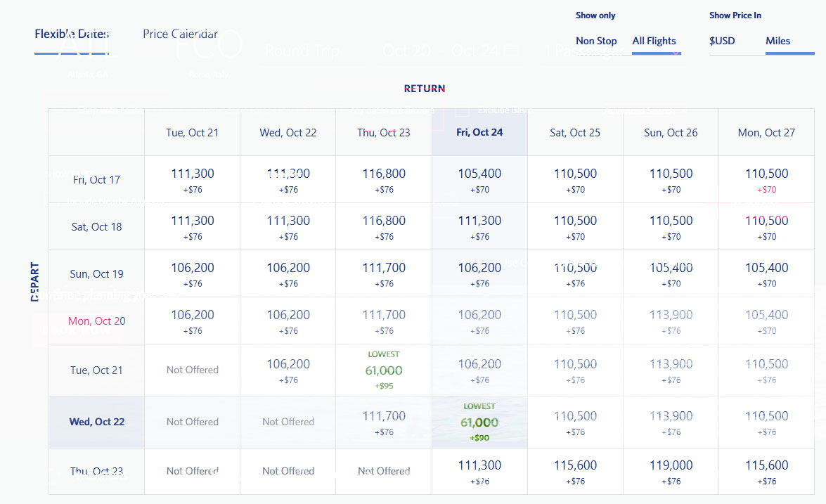Choose the 115,600 fare returning Sat, Oct 25
This screenshot has width=826, height=504.
pos(575,472)
